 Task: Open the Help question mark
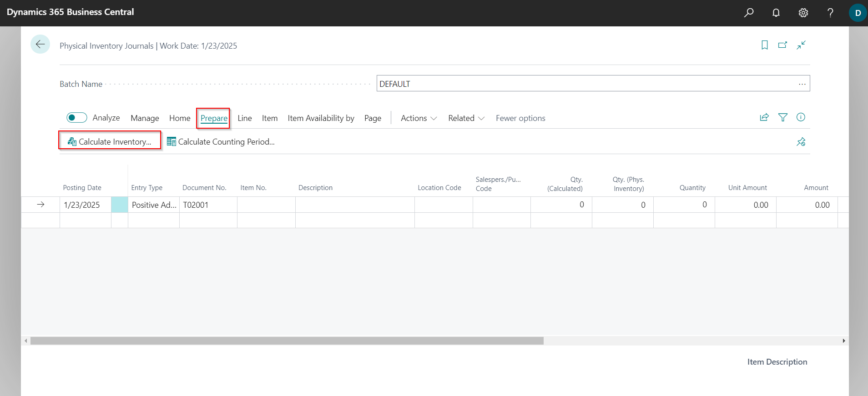point(830,13)
